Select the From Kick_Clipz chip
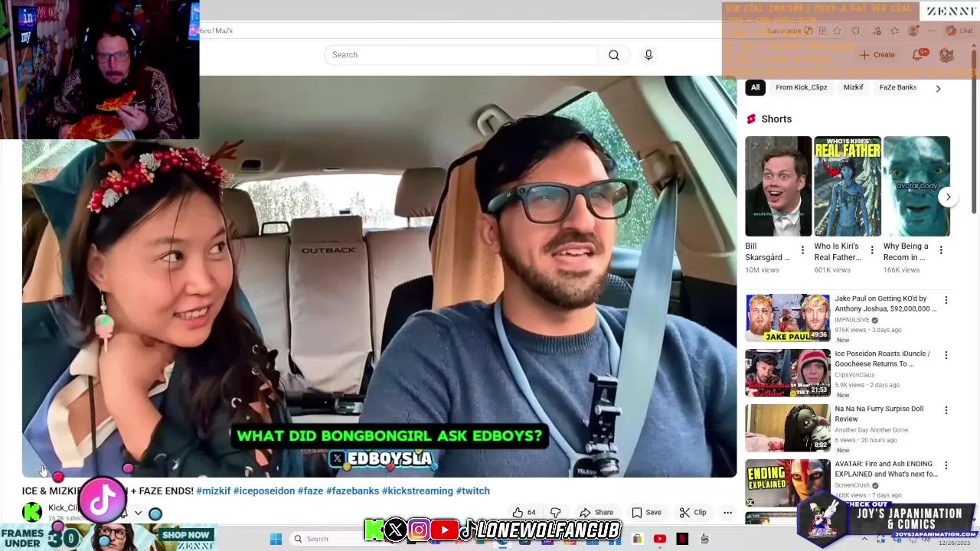Image resolution: width=980 pixels, height=551 pixels. tap(801, 87)
